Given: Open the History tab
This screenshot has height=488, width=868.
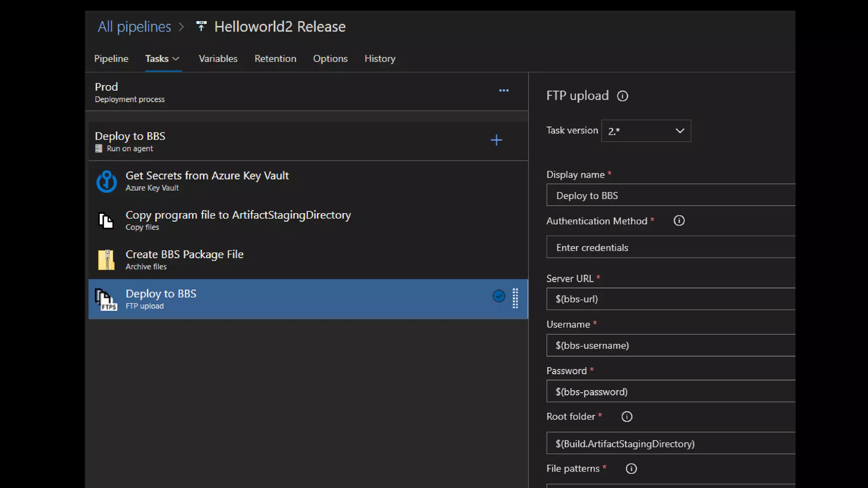Looking at the screenshot, I should [380, 59].
